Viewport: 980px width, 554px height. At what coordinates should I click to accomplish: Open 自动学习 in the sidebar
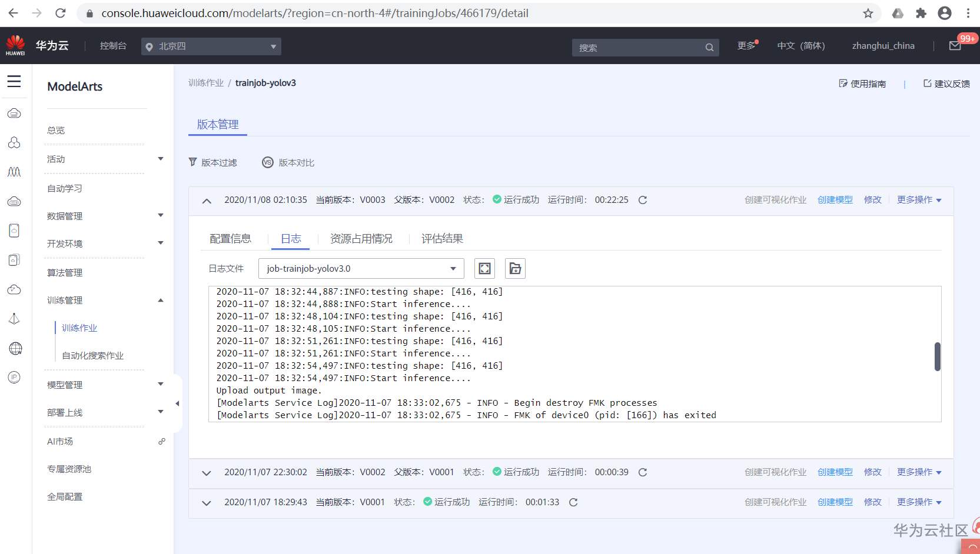(x=65, y=189)
